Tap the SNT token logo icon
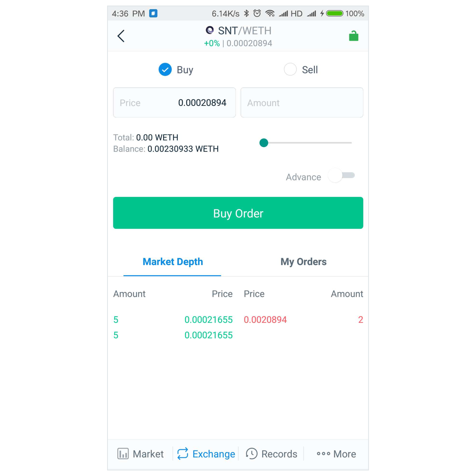 coord(210,30)
